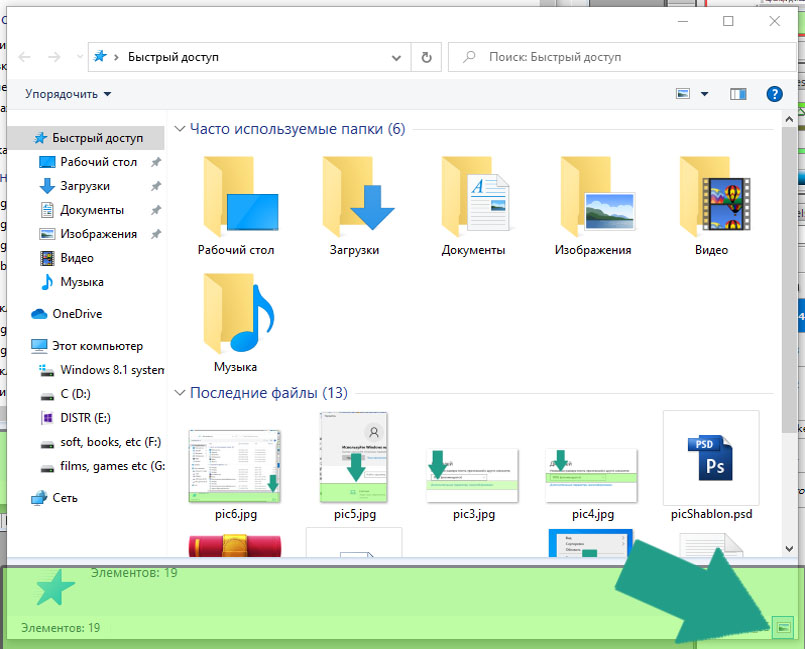Select the pic6.jpg thumbnail
The width and height of the screenshot is (805, 649).
(235, 466)
